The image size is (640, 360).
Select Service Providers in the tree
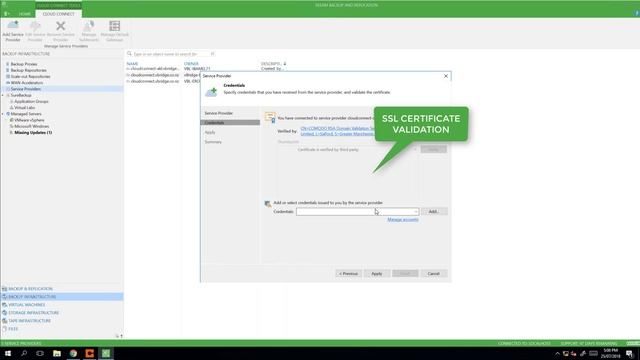[x=25, y=89]
